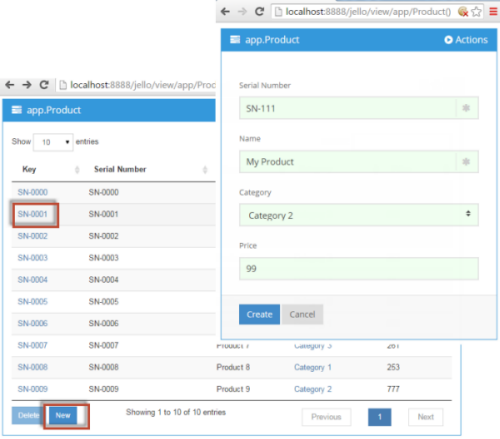Click the Showing 1 to 10 entries text
Image resolution: width=500 pixels, height=439 pixels.
click(176, 412)
